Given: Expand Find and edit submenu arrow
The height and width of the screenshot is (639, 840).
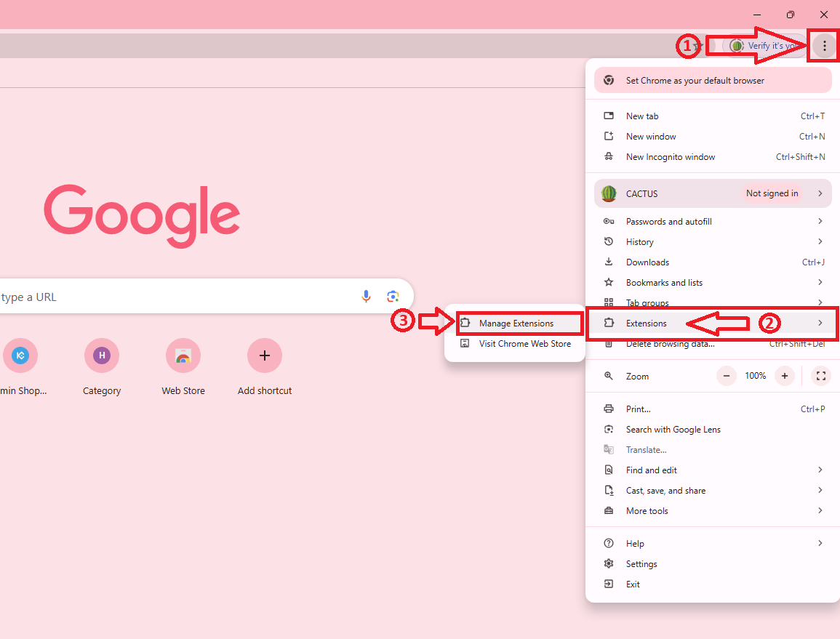Looking at the screenshot, I should 820,470.
